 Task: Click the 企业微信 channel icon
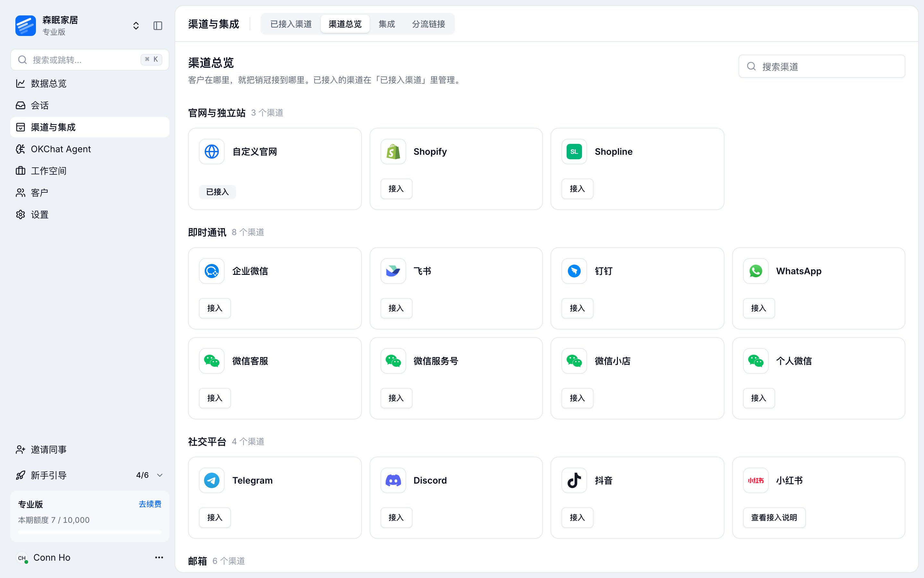point(211,271)
